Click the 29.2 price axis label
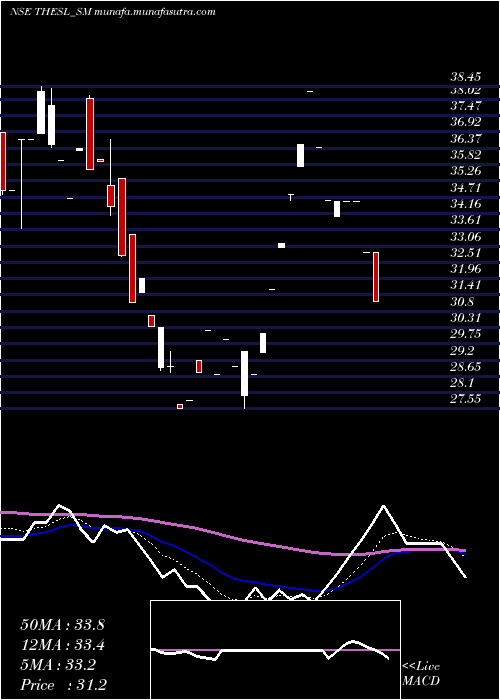Viewport: 500px width, 700px height. 462,350
